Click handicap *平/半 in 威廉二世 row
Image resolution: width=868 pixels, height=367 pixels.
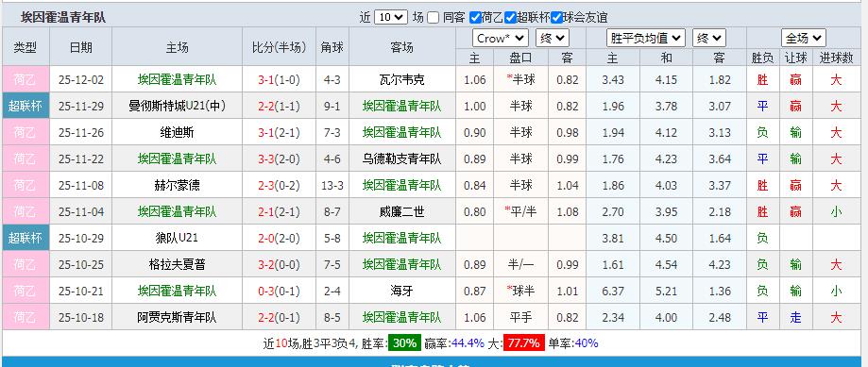[521, 211]
